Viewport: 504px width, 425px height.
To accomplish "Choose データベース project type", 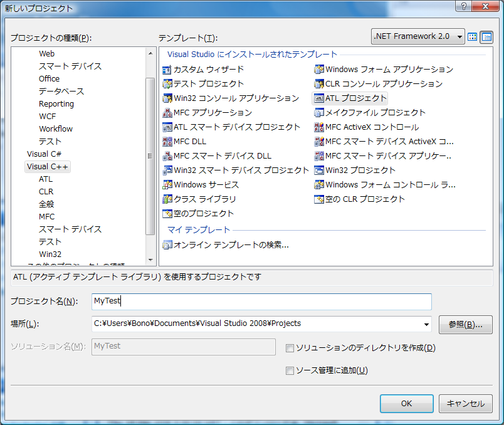I will click(61, 92).
